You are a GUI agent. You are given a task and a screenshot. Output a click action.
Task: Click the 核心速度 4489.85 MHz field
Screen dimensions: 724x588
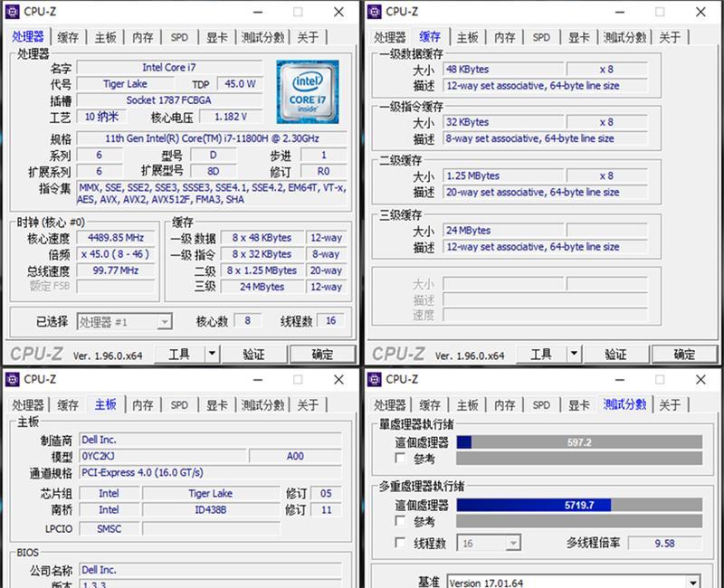click(116, 238)
